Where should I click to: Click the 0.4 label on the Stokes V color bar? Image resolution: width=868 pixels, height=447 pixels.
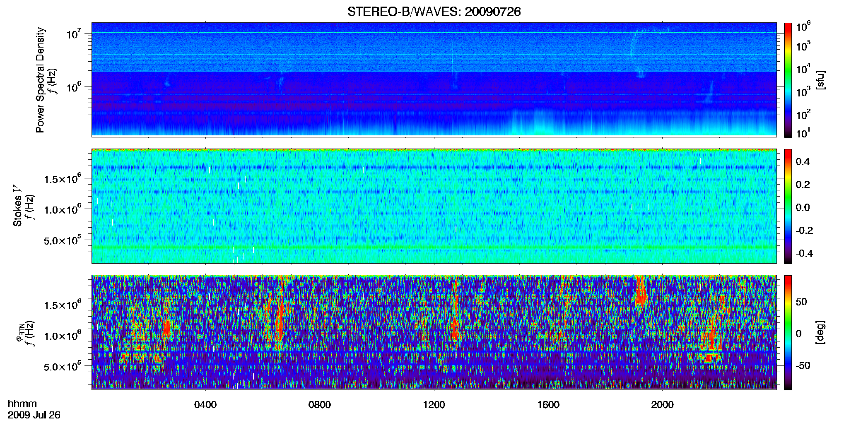coord(803,162)
